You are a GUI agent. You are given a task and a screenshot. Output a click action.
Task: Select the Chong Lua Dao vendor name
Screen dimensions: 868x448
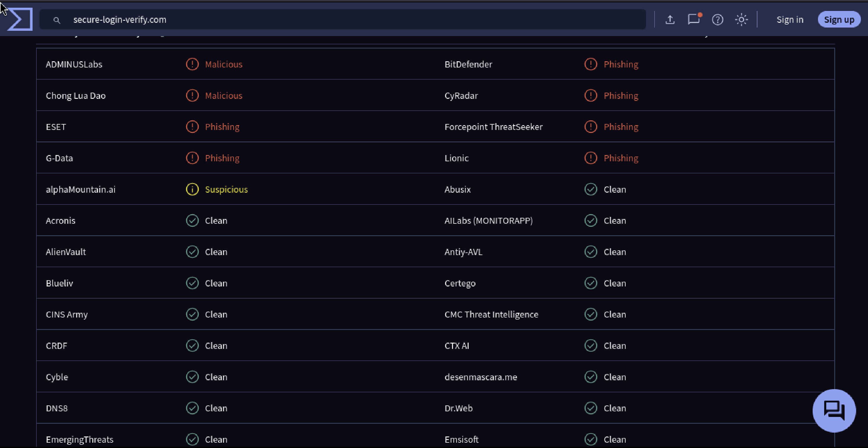76,96
